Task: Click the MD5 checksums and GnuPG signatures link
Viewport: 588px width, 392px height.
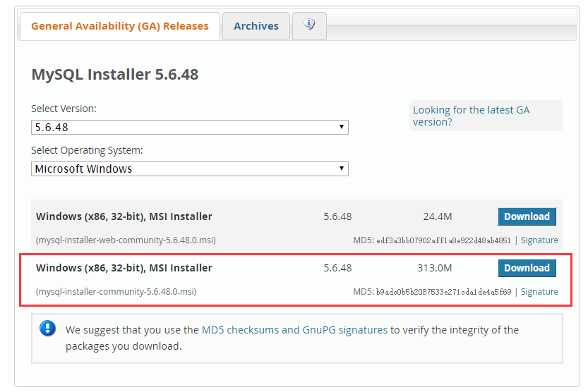Action: pyautogui.click(x=294, y=329)
